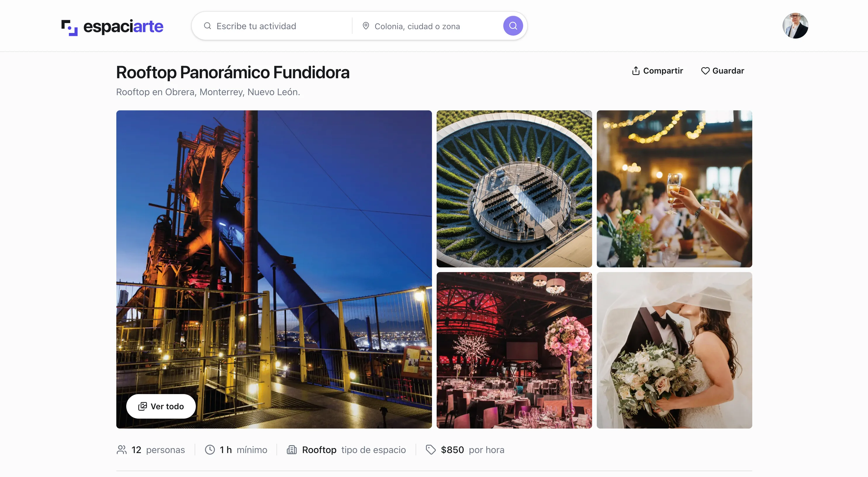Click the building icon beside Rooftop
This screenshot has width=868, height=477.
tap(292, 450)
